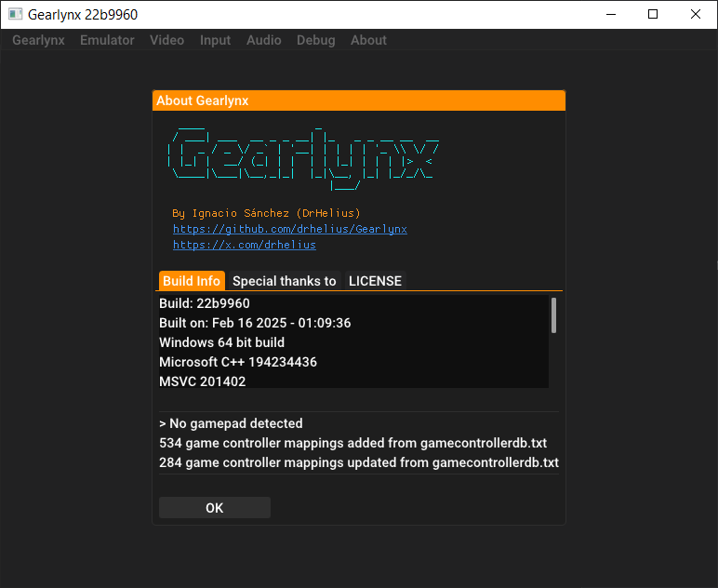
Task: Switch to the Special thanks to tab
Action: pos(285,281)
